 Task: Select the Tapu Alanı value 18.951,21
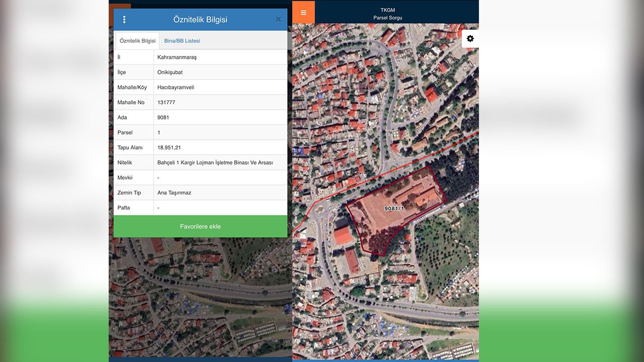click(169, 148)
